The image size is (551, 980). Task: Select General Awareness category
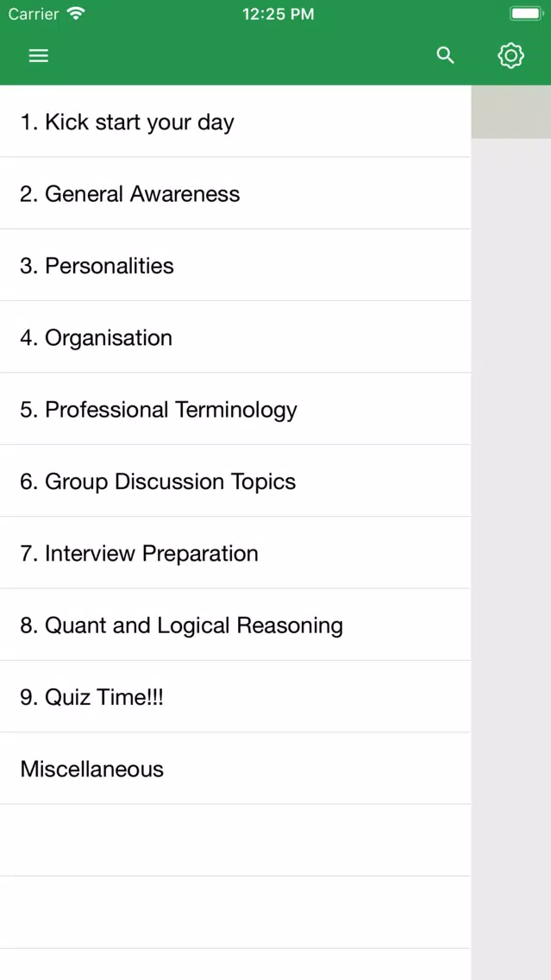[x=235, y=193]
